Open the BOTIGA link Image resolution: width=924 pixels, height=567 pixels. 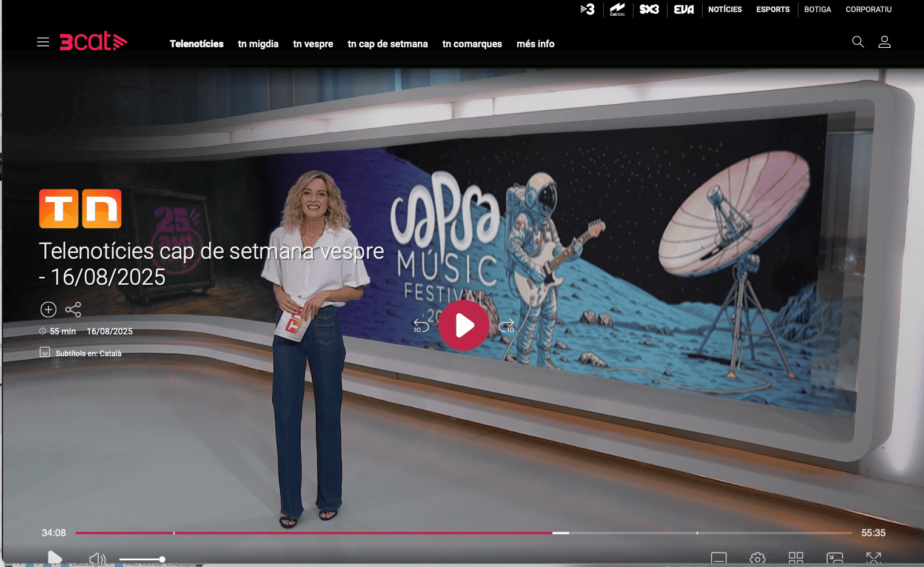tap(817, 9)
